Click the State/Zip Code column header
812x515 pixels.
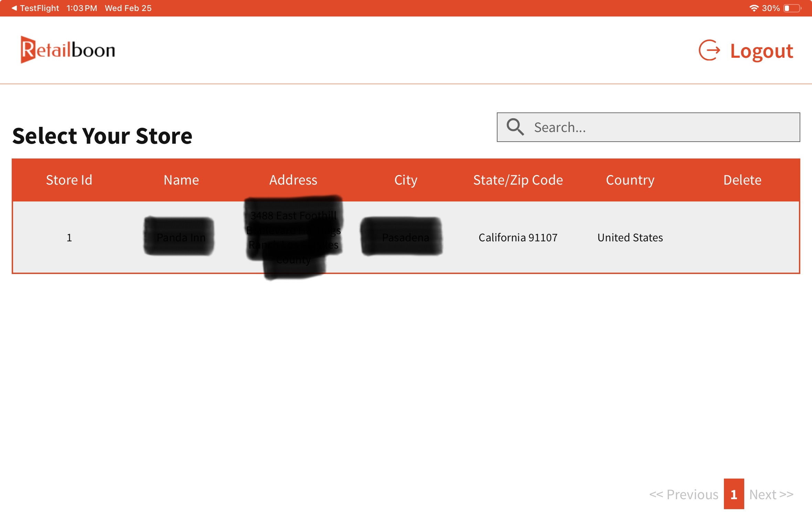pos(518,180)
